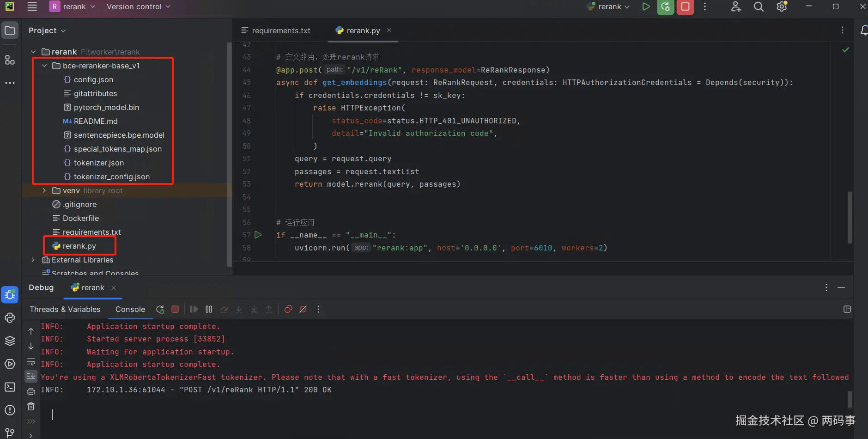This screenshot has height=439, width=868.
Task: Open Search Everywhere magnifier
Action: click(x=759, y=6)
